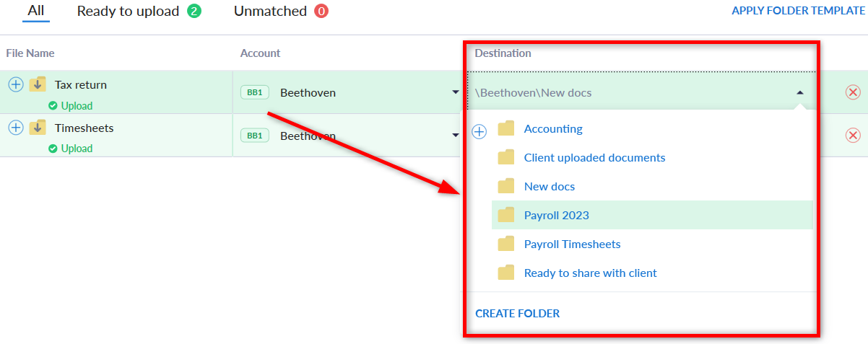This screenshot has height=344, width=868.
Task: Click the Tax return folder icon
Action: coord(38,84)
